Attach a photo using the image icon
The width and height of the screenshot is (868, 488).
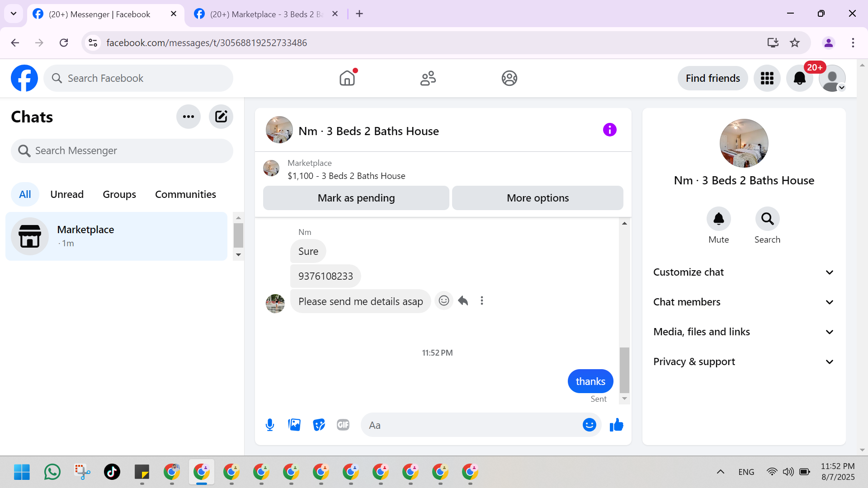point(294,425)
